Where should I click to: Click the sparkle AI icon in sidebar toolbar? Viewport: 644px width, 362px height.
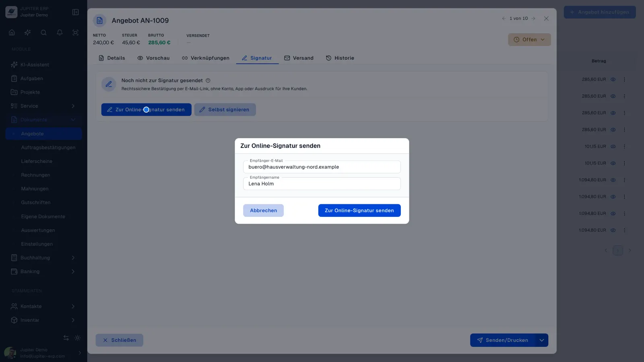pos(27,33)
